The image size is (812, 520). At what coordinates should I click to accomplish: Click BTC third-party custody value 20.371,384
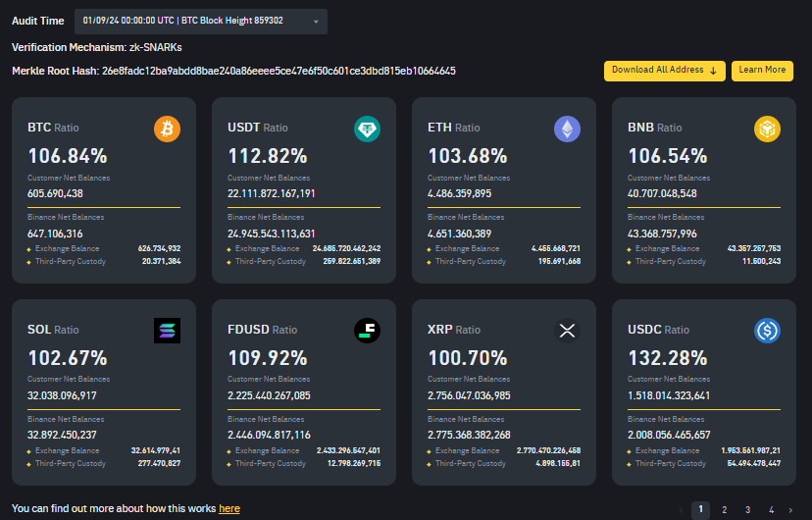tap(162, 261)
